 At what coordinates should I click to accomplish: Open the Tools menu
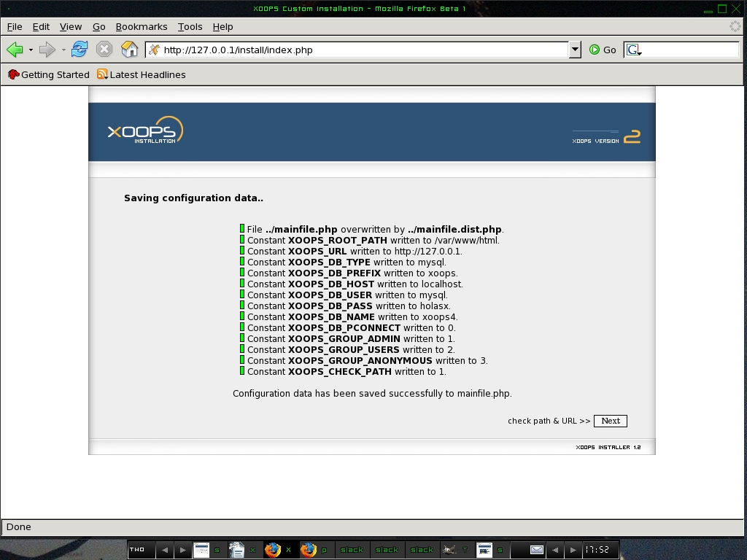(x=190, y=26)
